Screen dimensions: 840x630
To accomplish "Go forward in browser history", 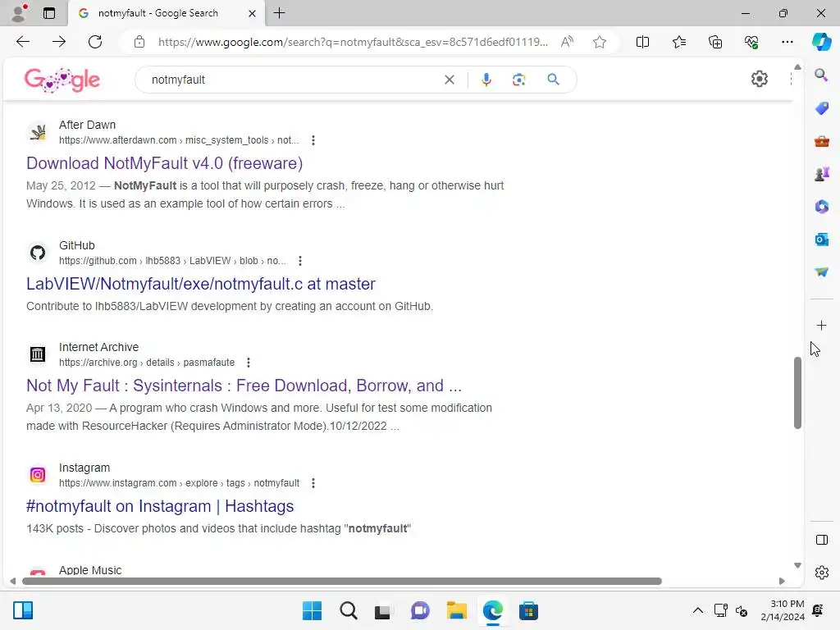I will click(x=59, y=42).
